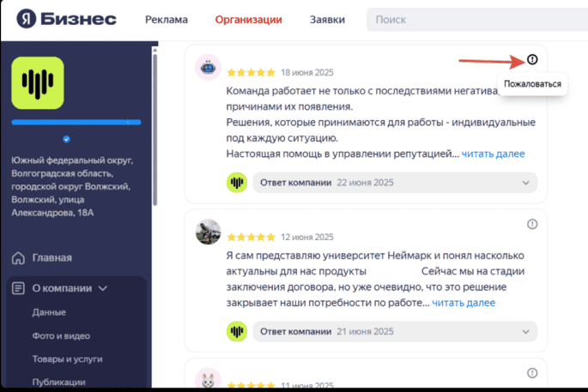Expand company reply dated 22 июня 2025
588x392 pixels.
coord(395,183)
